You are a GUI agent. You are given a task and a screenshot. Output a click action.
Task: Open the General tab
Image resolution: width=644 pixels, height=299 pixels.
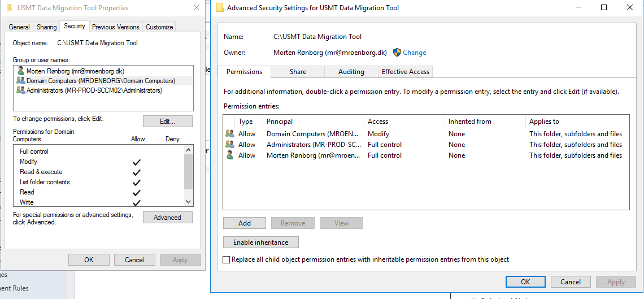pos(19,27)
